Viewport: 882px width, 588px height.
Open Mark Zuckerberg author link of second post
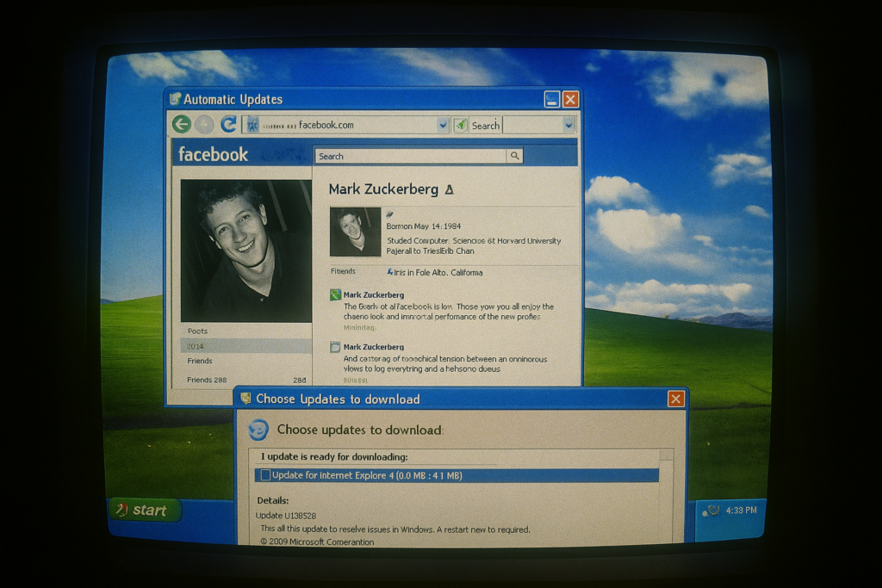(x=374, y=347)
